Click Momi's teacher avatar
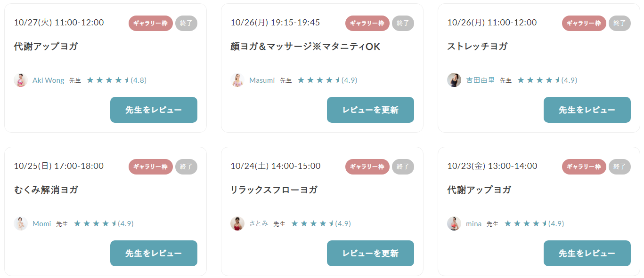 pos(21,223)
